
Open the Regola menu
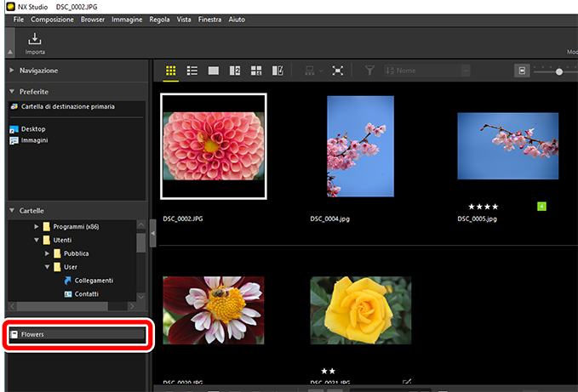[x=159, y=20]
